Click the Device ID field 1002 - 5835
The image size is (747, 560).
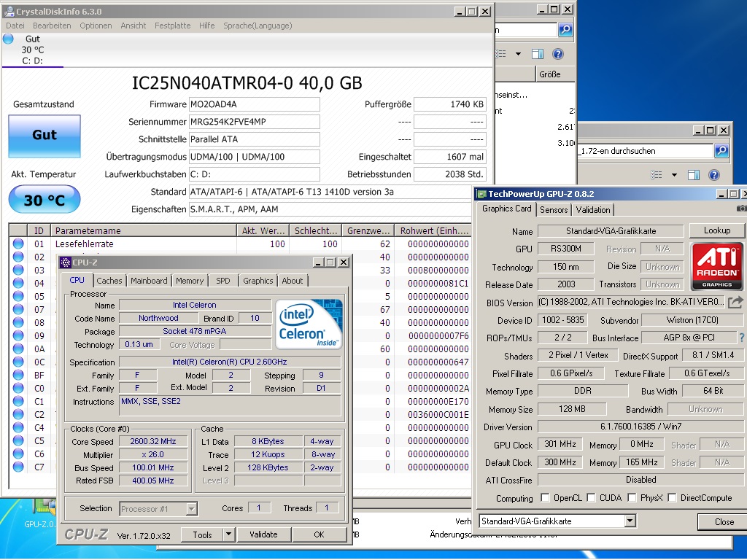point(562,320)
